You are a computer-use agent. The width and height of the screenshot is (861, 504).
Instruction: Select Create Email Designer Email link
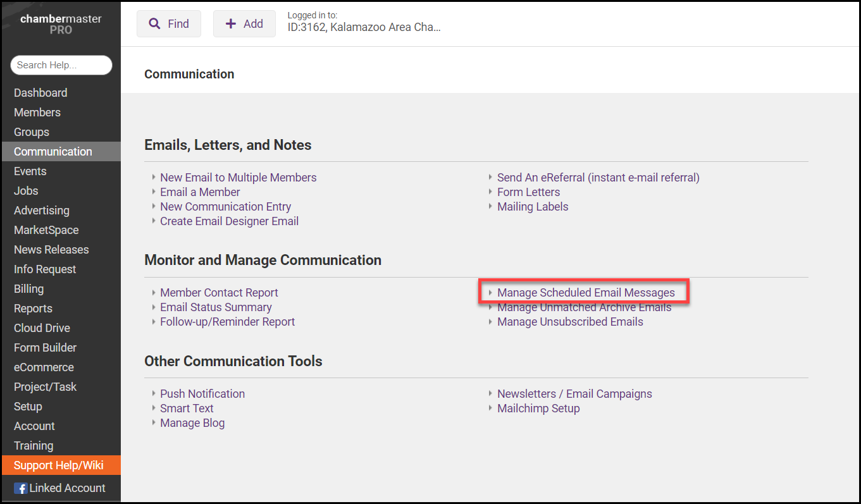pyautogui.click(x=229, y=221)
